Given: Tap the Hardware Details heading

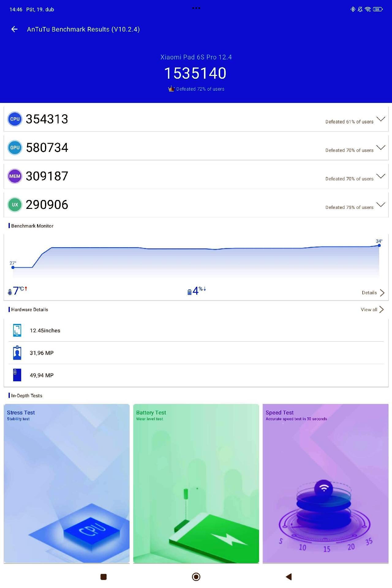Looking at the screenshot, I should pos(29,310).
